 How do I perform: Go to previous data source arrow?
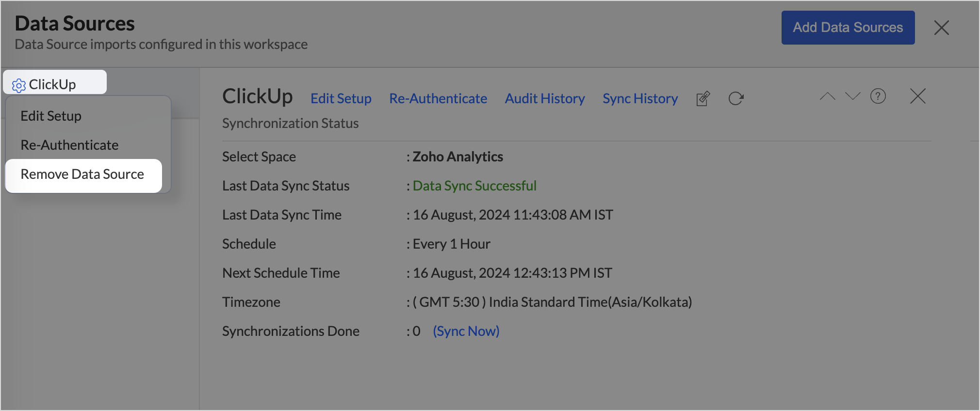coord(827,96)
